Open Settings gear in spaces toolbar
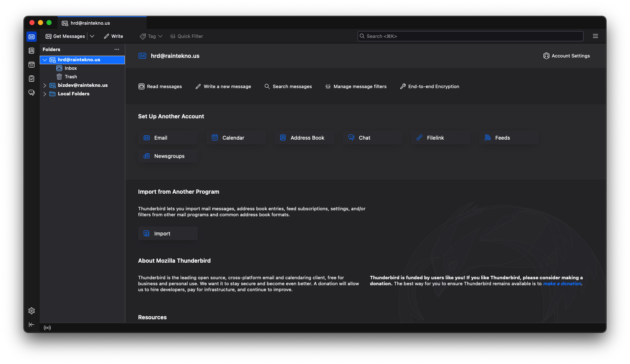Image resolution: width=630 pixels, height=364 pixels. click(x=32, y=311)
